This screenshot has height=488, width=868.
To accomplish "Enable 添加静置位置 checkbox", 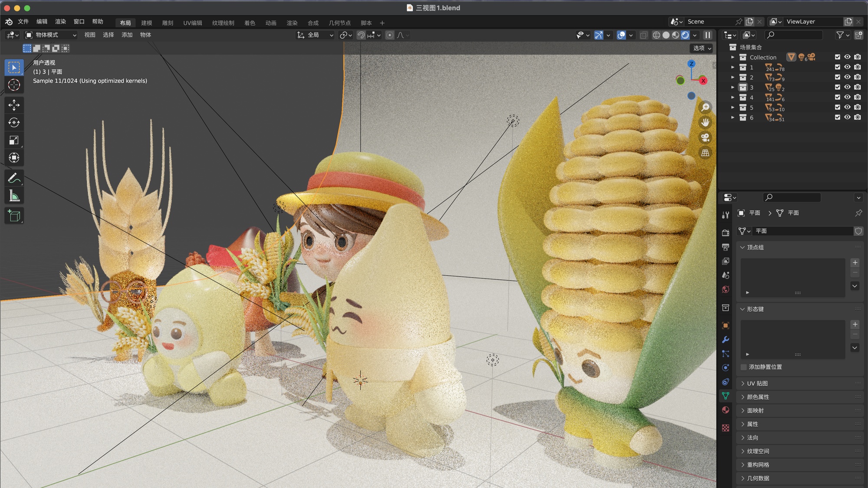I will [744, 367].
